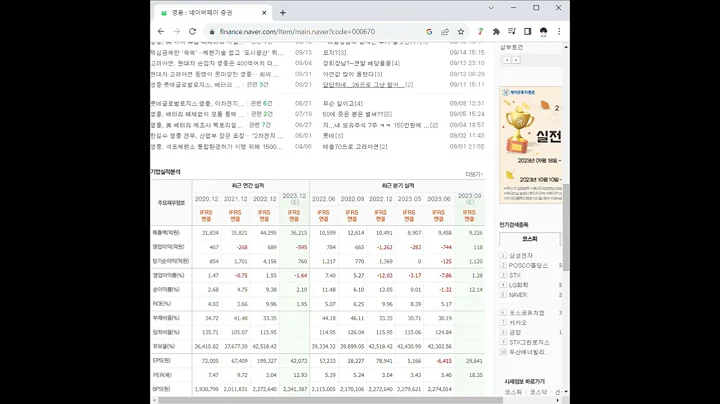Click the address bar URL finance.naver.com
The width and height of the screenshot is (720, 404).
[297, 32]
